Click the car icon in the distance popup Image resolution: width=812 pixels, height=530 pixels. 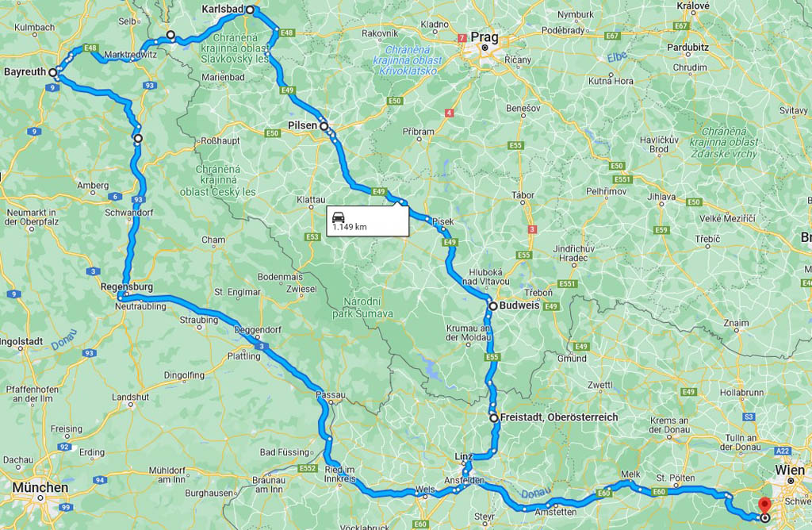point(339,217)
